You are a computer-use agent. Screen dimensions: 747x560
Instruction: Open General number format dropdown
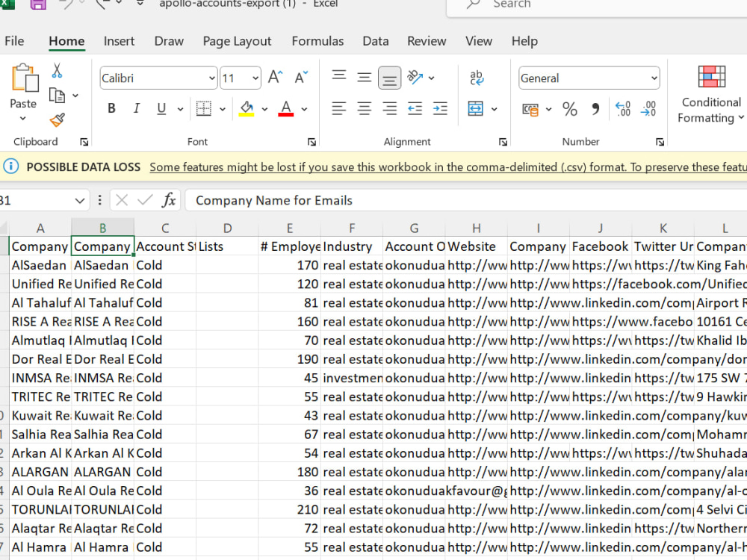[x=654, y=78]
